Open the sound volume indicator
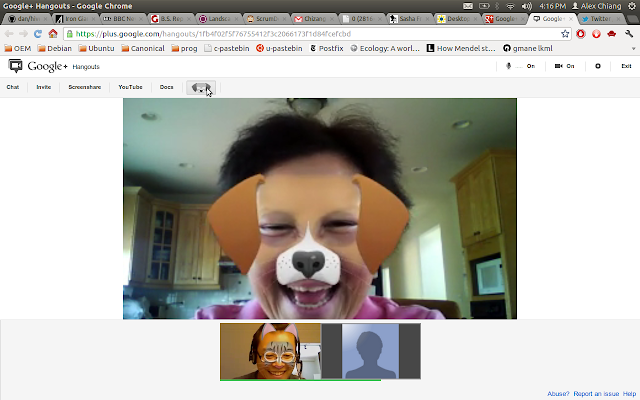640x400 pixels. coord(527,6)
